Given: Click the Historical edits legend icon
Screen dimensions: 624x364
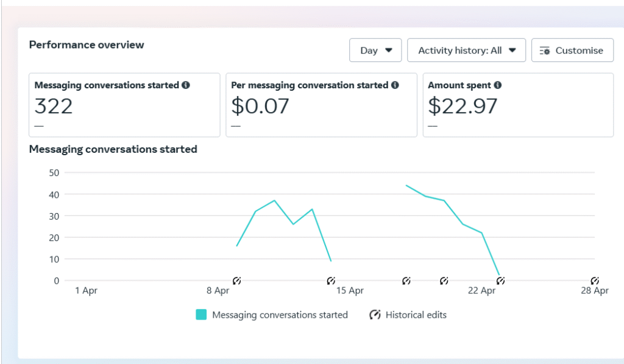Looking at the screenshot, I should [375, 315].
